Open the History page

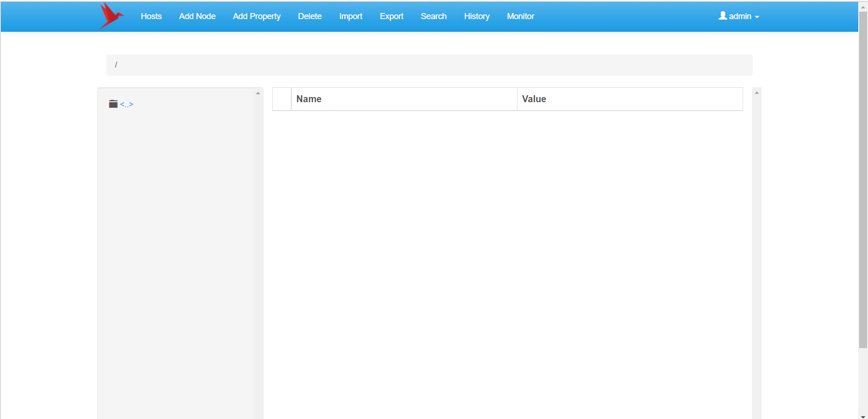[x=477, y=16]
